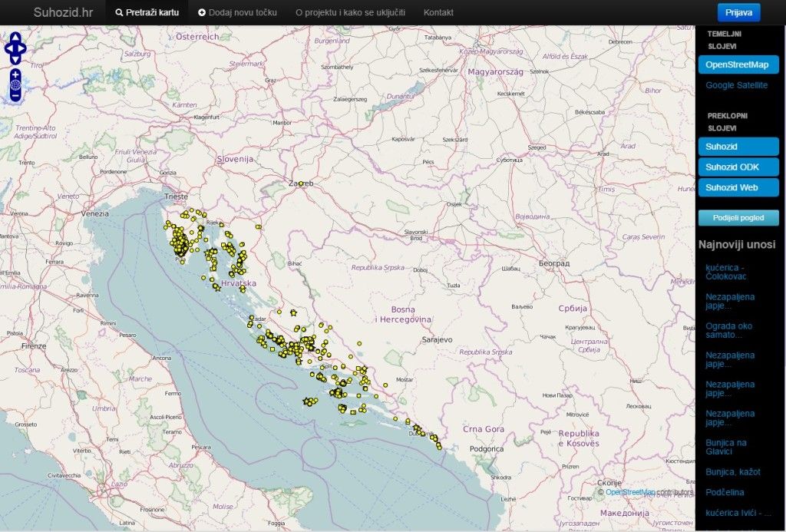Open the Pretraži kartu menu item
The image size is (786, 532).
(x=147, y=12)
